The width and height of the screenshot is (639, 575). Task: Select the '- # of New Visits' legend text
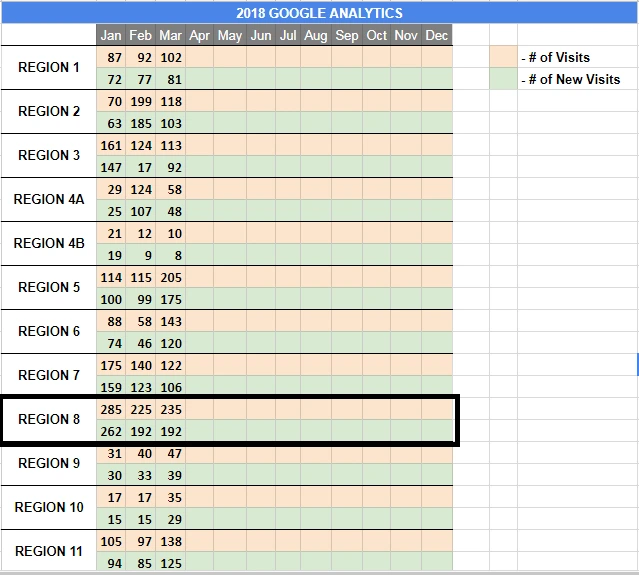[x=571, y=79]
